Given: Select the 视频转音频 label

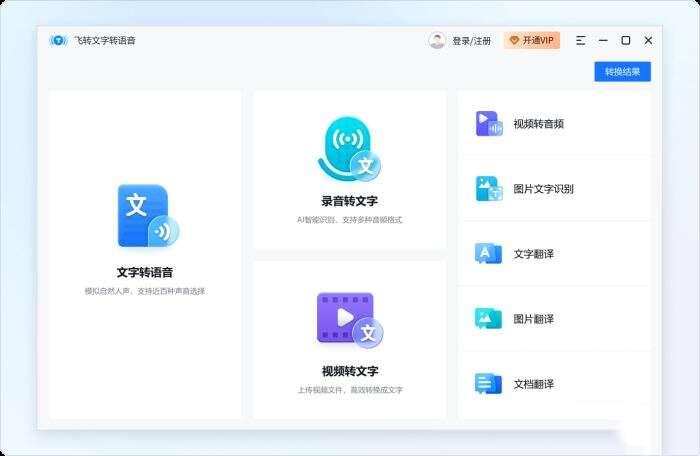Looking at the screenshot, I should [538, 124].
